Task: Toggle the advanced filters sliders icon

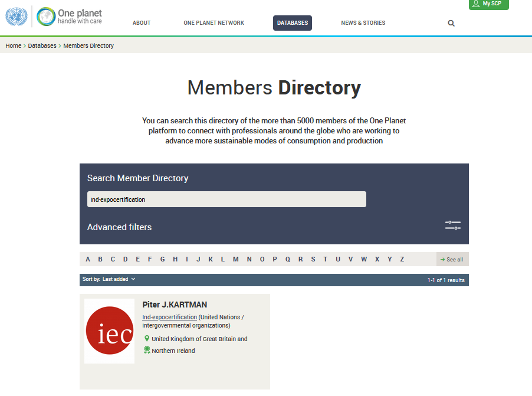Action: 452,225
